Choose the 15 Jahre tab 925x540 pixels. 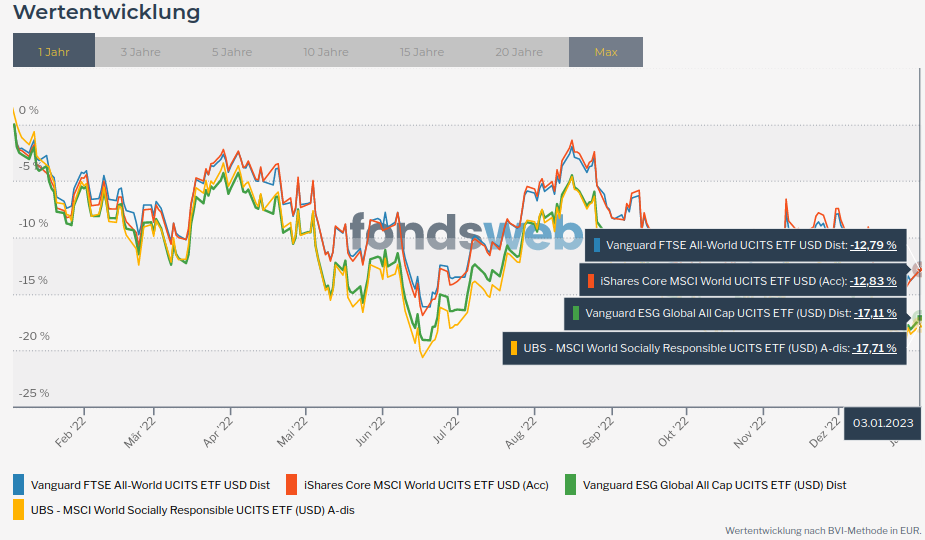(421, 51)
